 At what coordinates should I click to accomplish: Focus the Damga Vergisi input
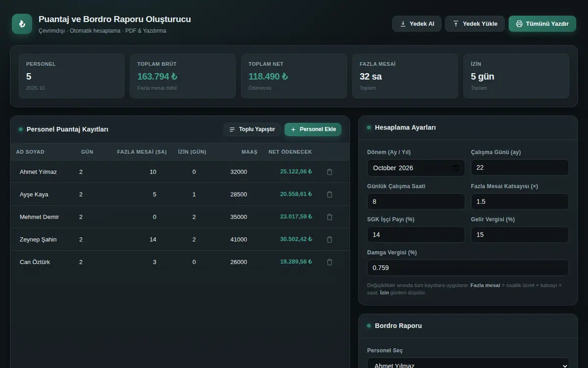468,268
